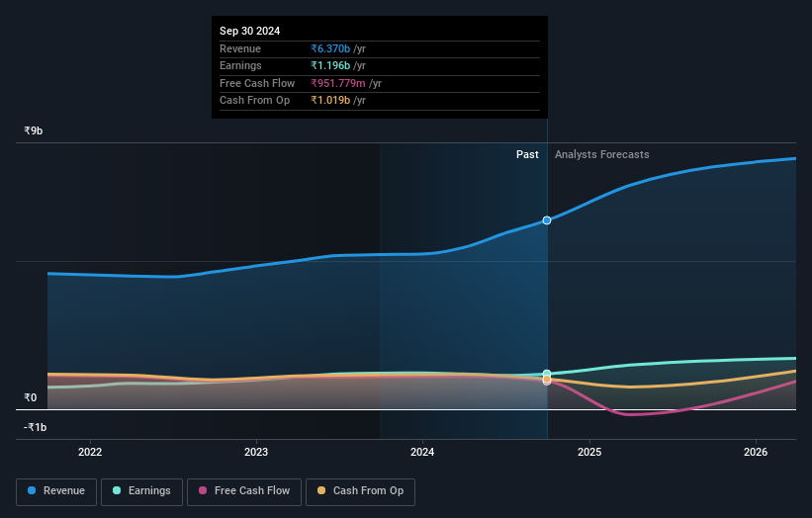
Task: Click the Sep 30 2024 tooltip date
Action: pyautogui.click(x=249, y=31)
